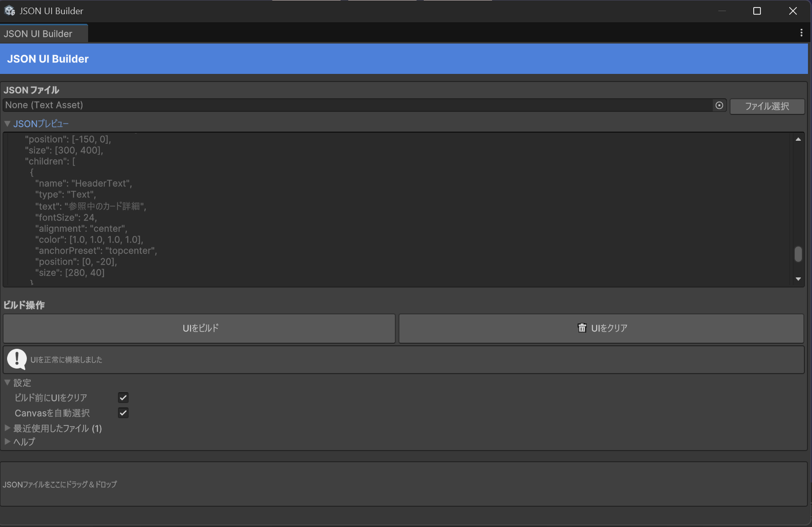Click the None (Text Asset) field
The width and height of the screenshot is (812, 527).
357,105
